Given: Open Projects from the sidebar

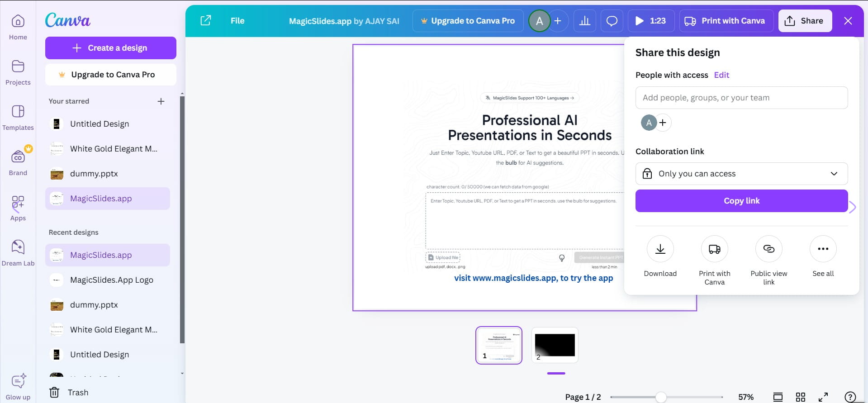Looking at the screenshot, I should pos(18,72).
